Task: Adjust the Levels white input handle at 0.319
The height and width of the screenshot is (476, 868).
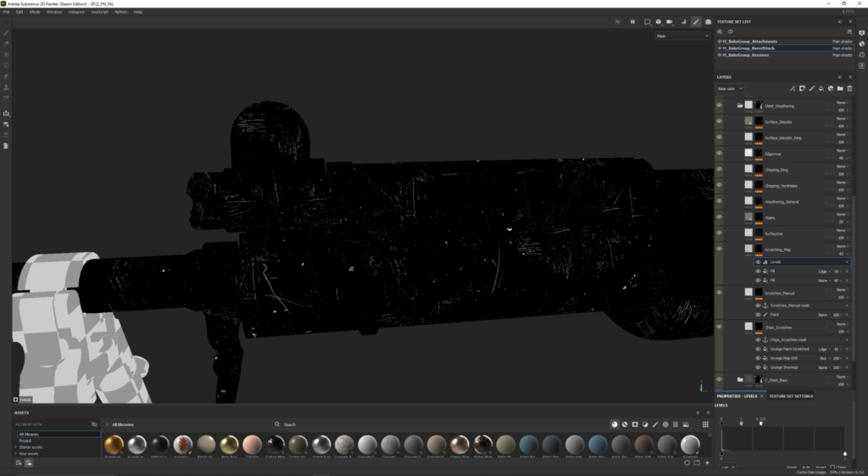Action: tap(760, 423)
